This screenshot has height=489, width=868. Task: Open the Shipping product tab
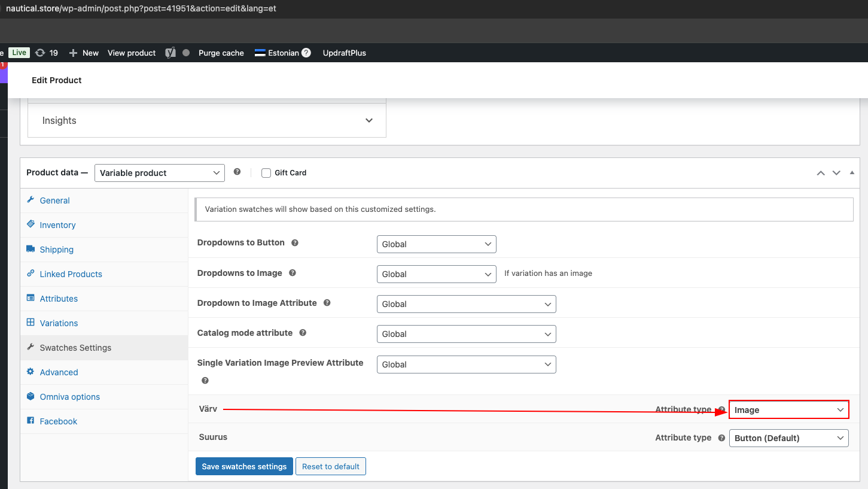[x=105, y=250]
